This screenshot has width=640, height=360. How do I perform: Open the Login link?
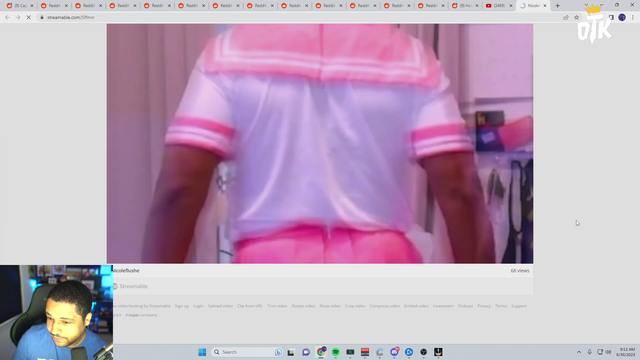point(198,306)
